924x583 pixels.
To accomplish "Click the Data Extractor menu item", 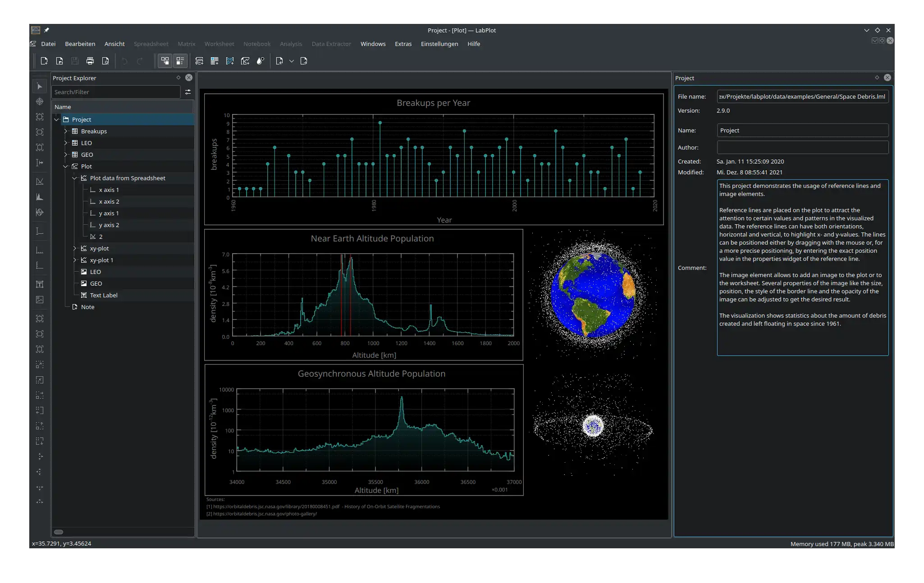I will tap(331, 43).
